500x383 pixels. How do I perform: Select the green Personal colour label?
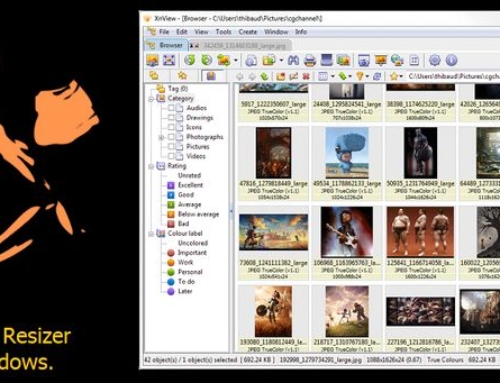coord(190,272)
